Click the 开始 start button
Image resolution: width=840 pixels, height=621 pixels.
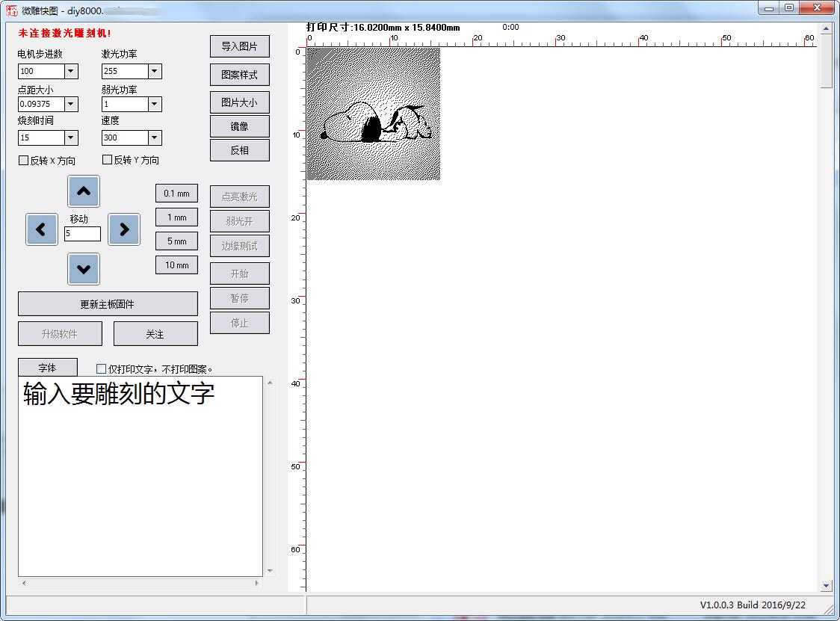click(x=239, y=274)
